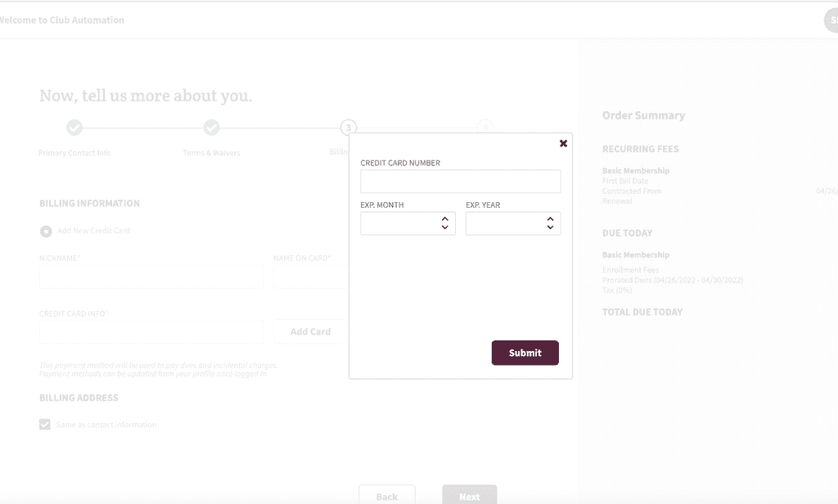This screenshot has width=838, height=504.
Task: Toggle Same as contact information checkbox
Action: click(x=45, y=425)
